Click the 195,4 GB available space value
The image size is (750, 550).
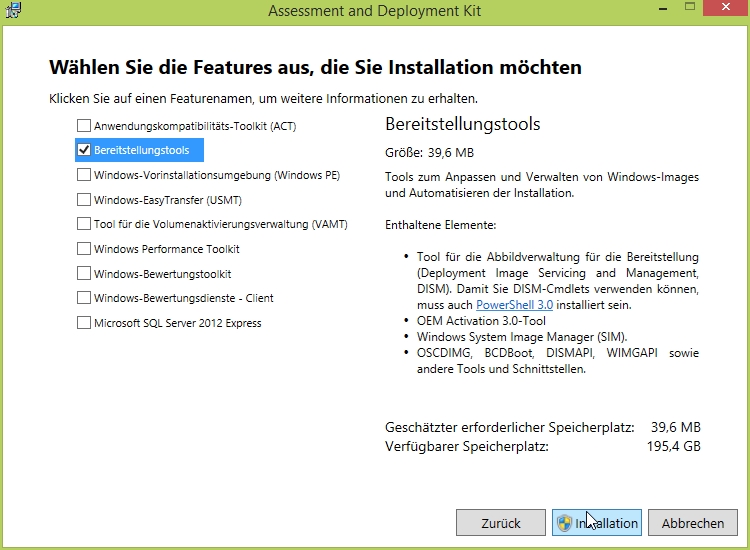673,446
